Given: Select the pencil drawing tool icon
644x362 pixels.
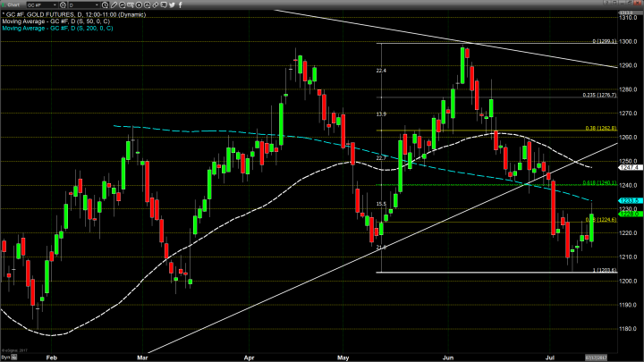Looking at the screenshot, I should (114, 5).
